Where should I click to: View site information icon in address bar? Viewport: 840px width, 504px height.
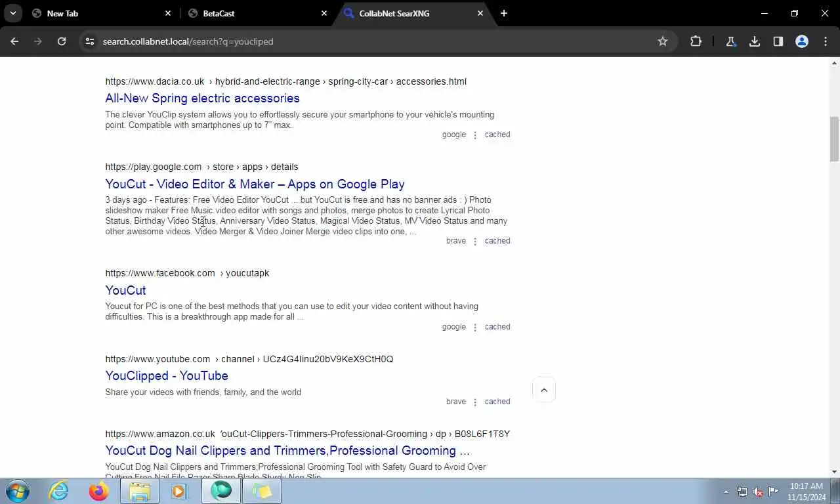90,41
